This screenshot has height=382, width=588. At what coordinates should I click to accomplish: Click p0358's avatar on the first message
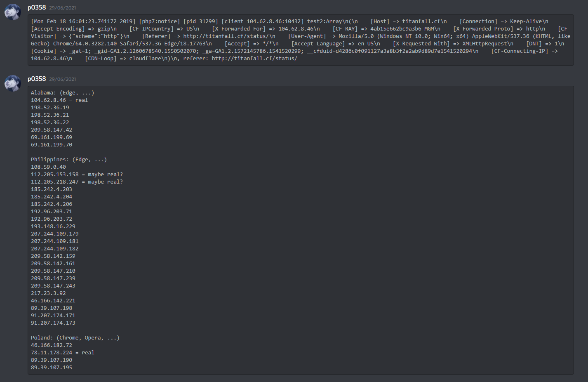point(13,12)
